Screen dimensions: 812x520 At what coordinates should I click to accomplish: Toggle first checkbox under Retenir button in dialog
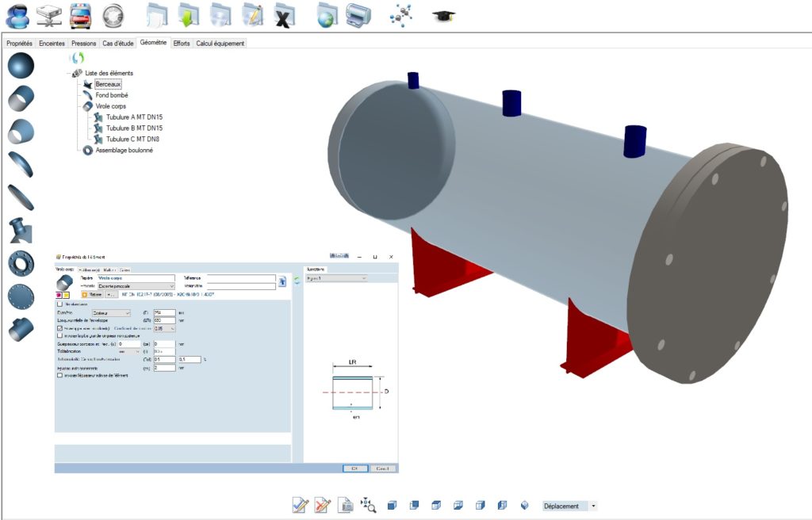(59, 304)
